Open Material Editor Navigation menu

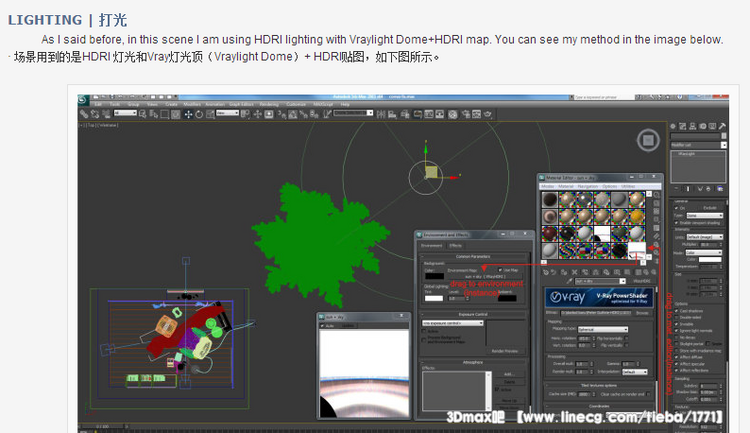[588, 186]
